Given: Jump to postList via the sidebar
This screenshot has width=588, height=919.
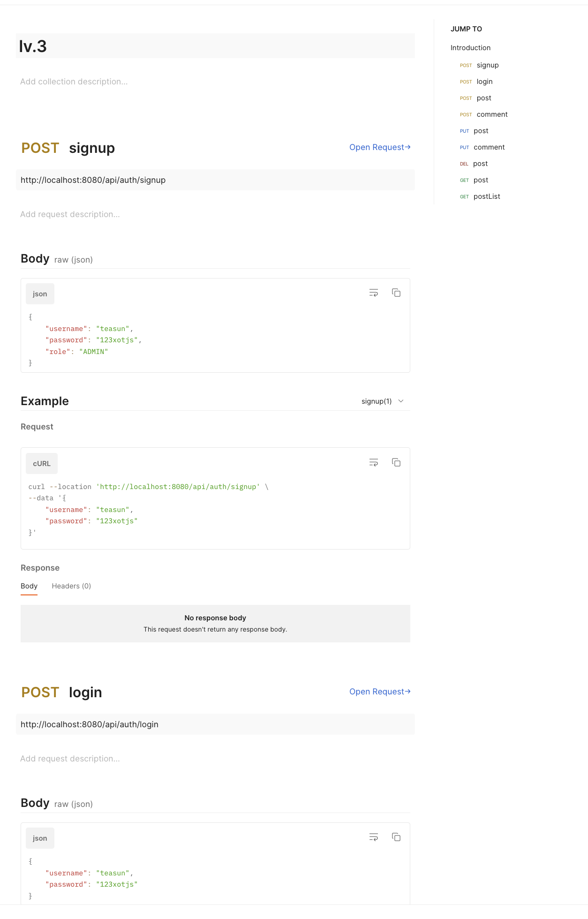Looking at the screenshot, I should pyautogui.click(x=487, y=196).
